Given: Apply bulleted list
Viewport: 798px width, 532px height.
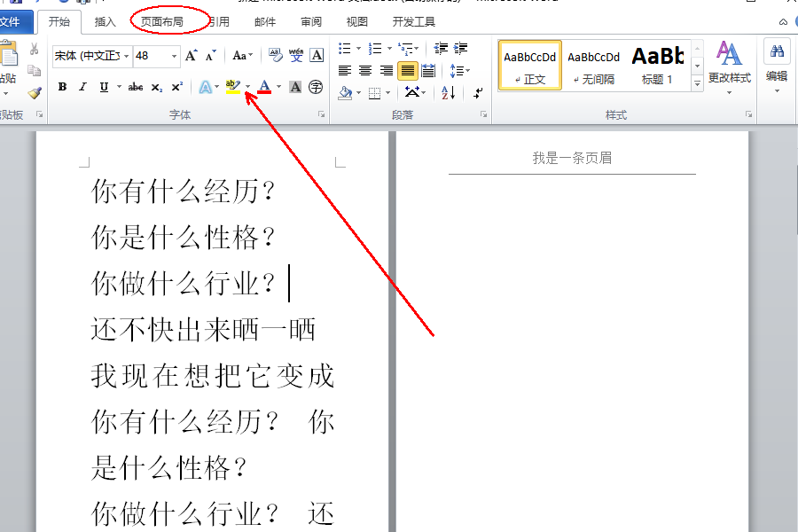Looking at the screenshot, I should click(345, 49).
